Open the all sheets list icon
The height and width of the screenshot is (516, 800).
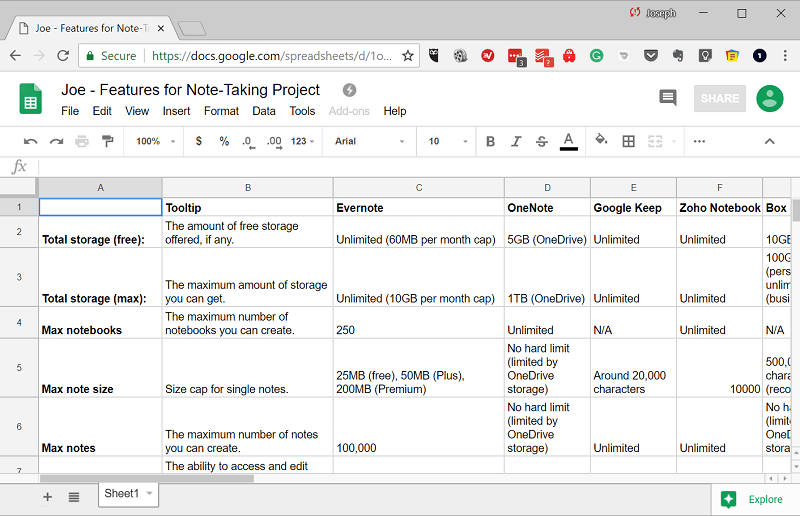(74, 497)
